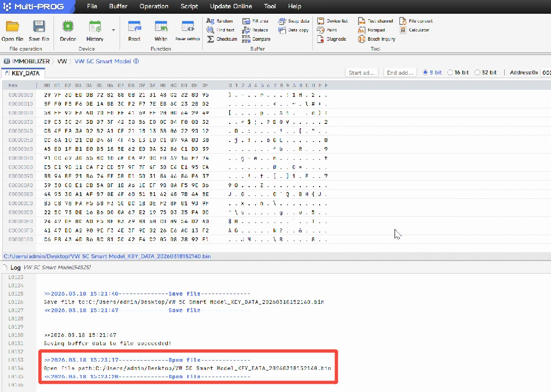Click the VW breadcrumb link
551x392 pixels.
(x=62, y=61)
